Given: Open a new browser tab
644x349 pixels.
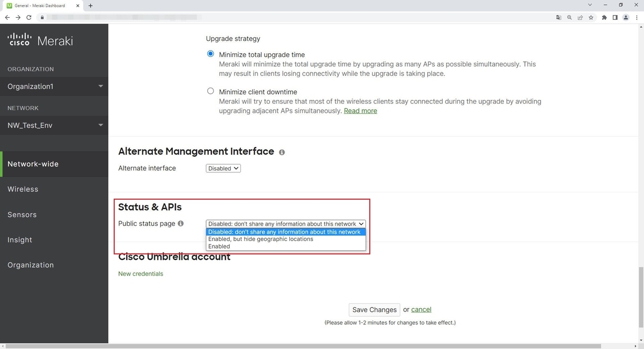Looking at the screenshot, I should pyautogui.click(x=90, y=5).
